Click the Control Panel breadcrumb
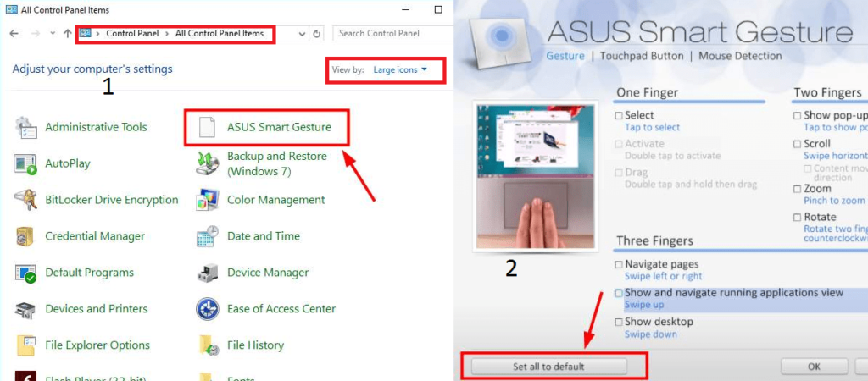868x381 pixels. 132,33
